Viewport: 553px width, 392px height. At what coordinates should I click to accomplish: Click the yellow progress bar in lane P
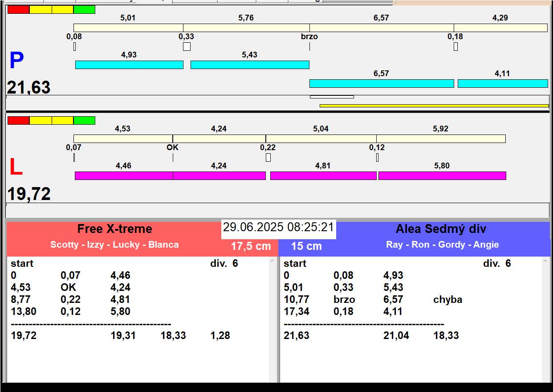click(x=434, y=106)
